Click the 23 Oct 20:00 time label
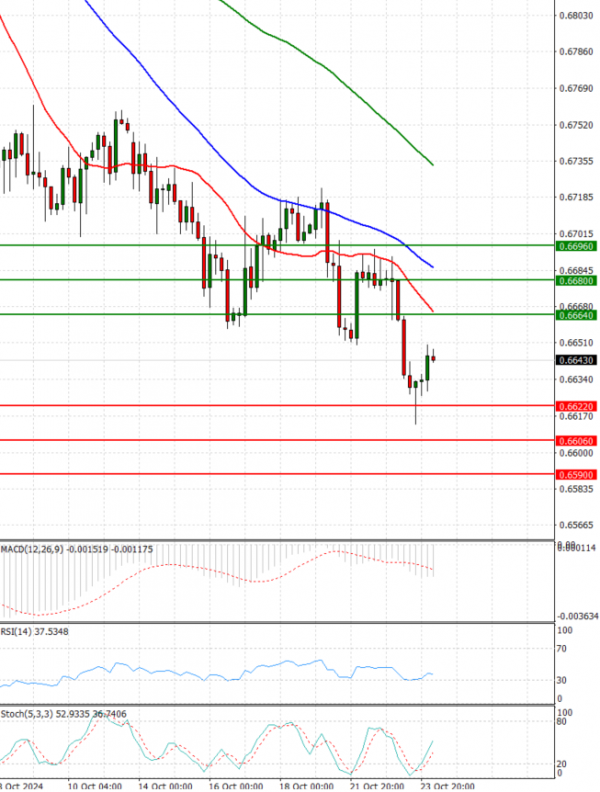Screen dimensions: 600x792 (447, 786)
